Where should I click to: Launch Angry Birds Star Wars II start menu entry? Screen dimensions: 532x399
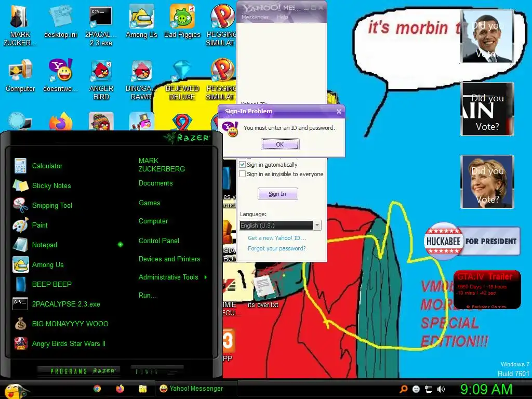60,343
